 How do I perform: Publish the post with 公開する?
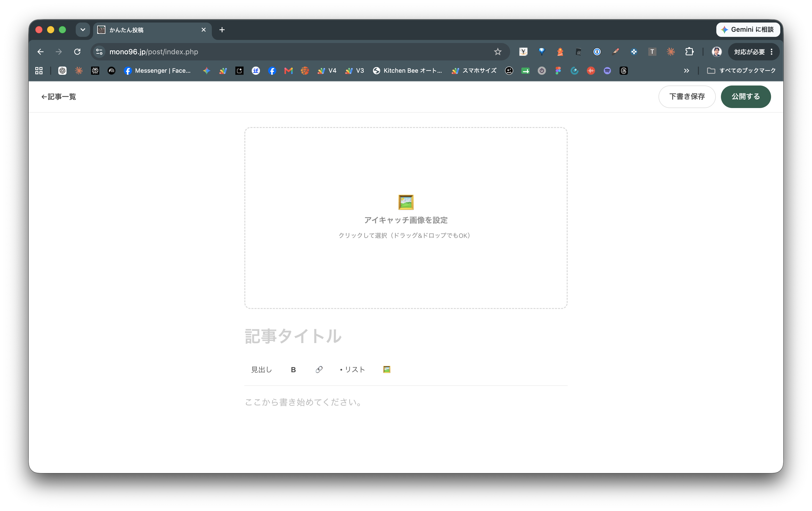pos(745,97)
